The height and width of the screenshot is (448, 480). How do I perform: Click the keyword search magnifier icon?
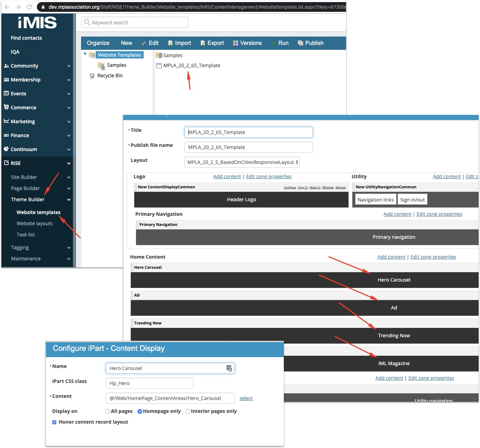pos(87,22)
